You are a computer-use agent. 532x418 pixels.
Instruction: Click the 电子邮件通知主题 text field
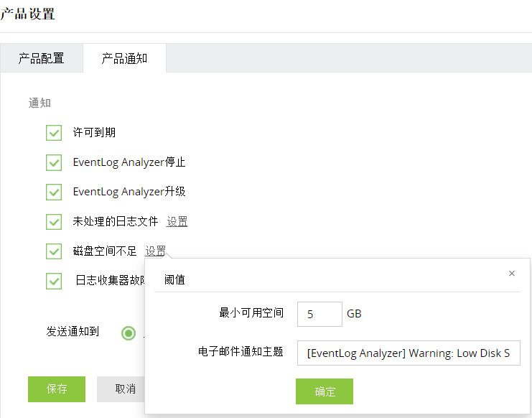[x=408, y=353]
